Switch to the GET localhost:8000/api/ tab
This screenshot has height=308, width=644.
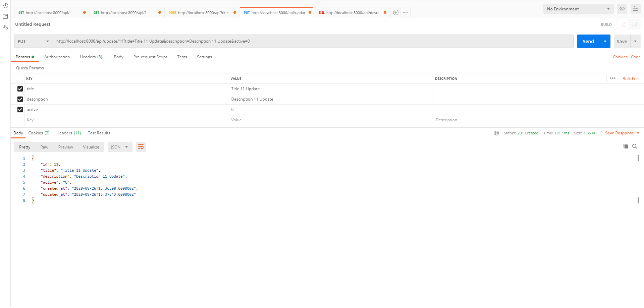[51, 12]
